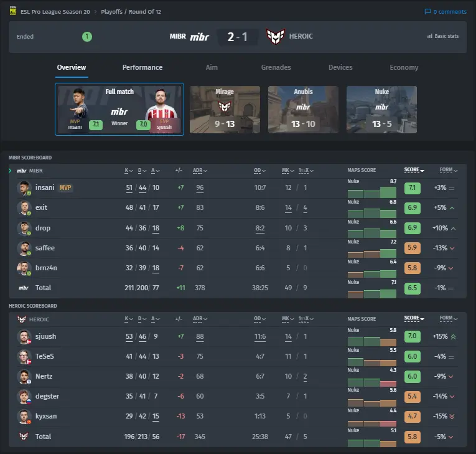The image size is (476, 454).
Task: Open the Economy tab
Action: point(404,67)
